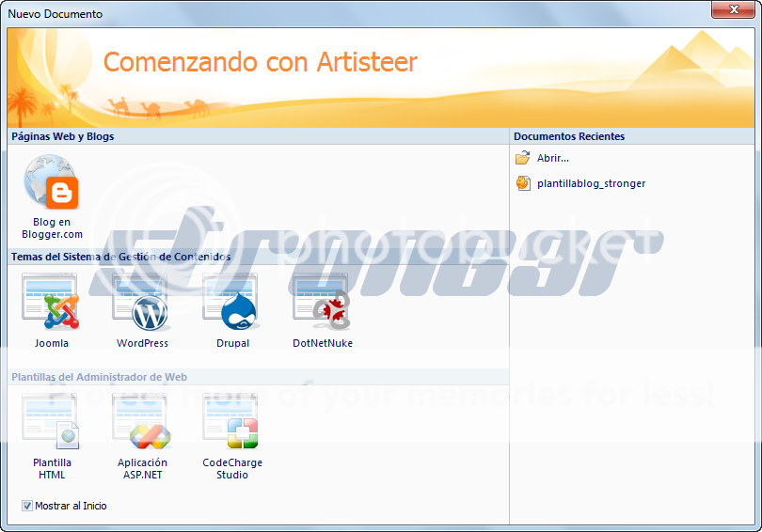Close the Nuevo Documento dialog

pos(734,9)
